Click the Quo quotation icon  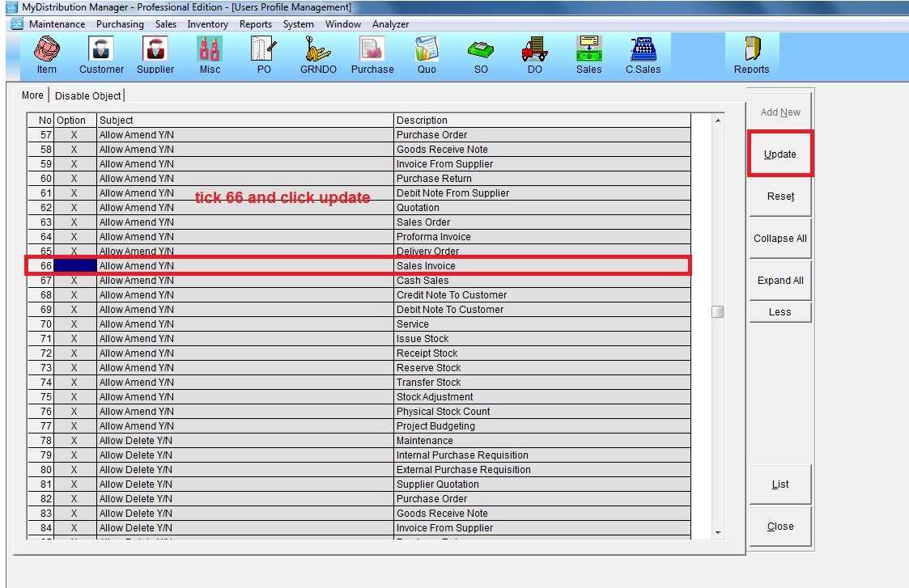(427, 54)
